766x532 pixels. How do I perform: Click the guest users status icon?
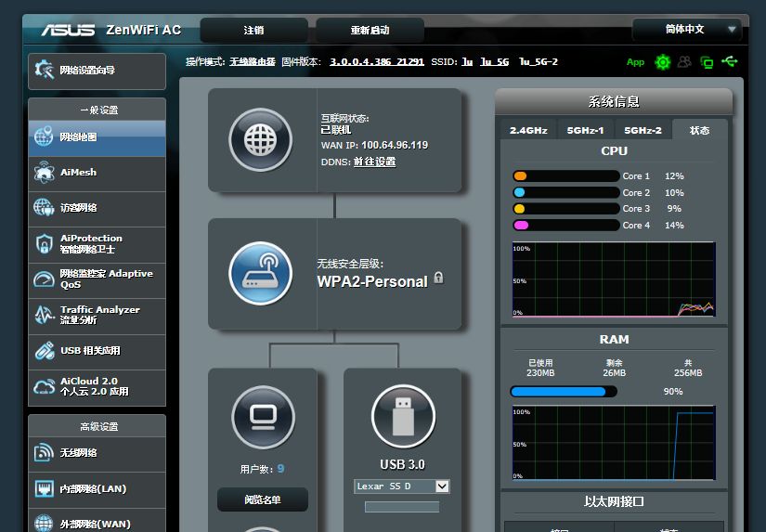coord(684,61)
